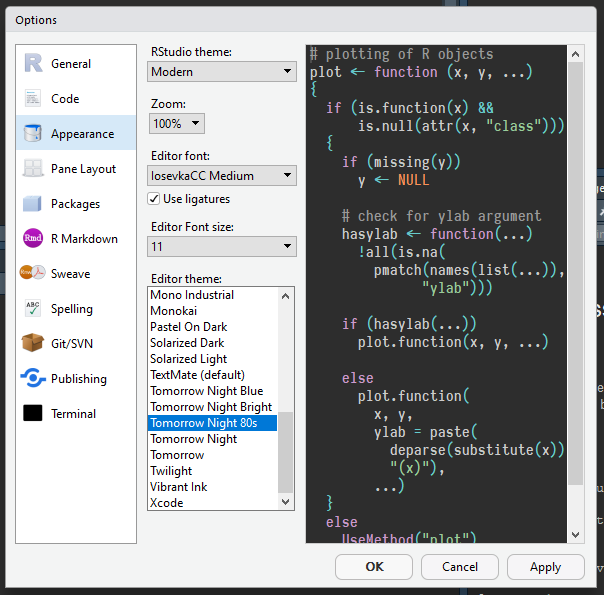Click the Appearance paint bucket icon
This screenshot has height=595, width=604.
(x=33, y=133)
